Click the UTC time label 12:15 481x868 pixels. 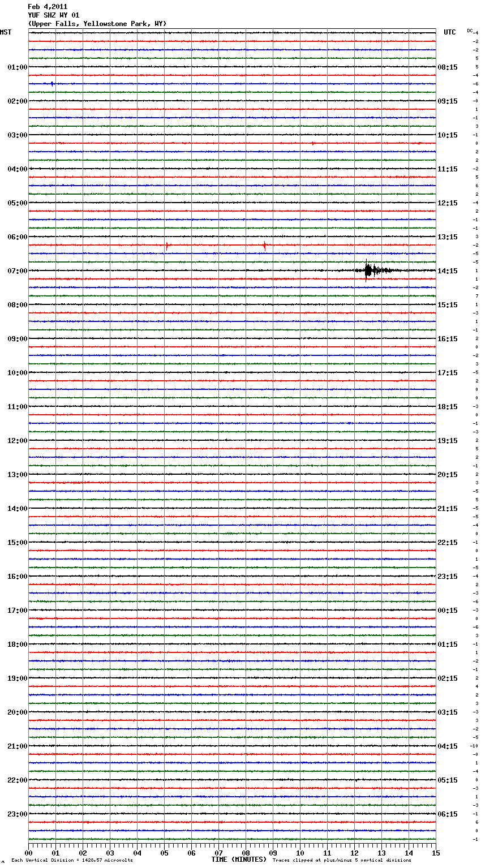tap(448, 203)
